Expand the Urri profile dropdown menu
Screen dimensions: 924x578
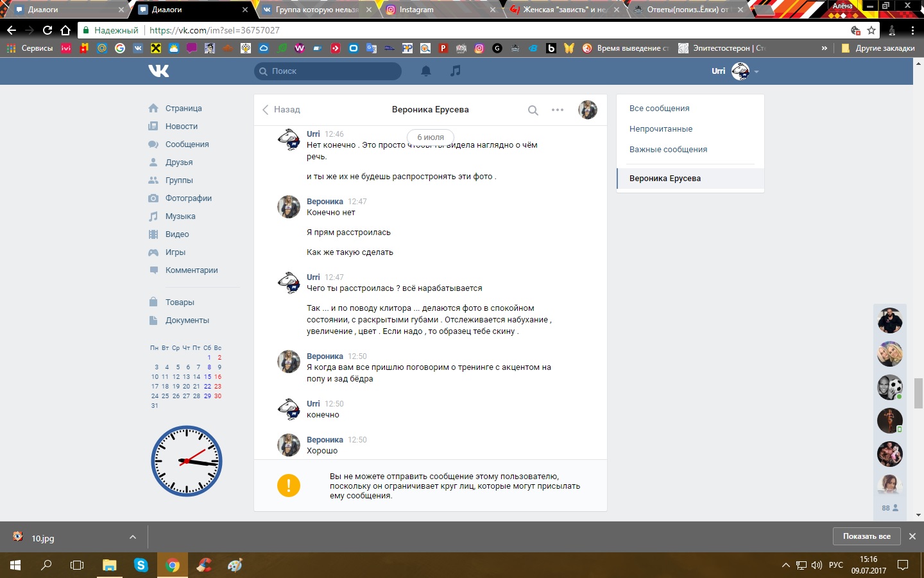point(757,71)
